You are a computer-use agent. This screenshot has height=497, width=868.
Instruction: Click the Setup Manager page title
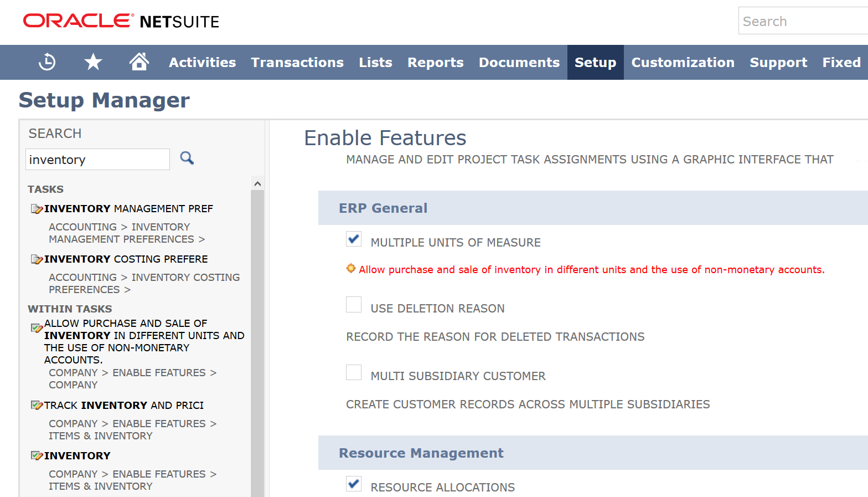click(104, 100)
